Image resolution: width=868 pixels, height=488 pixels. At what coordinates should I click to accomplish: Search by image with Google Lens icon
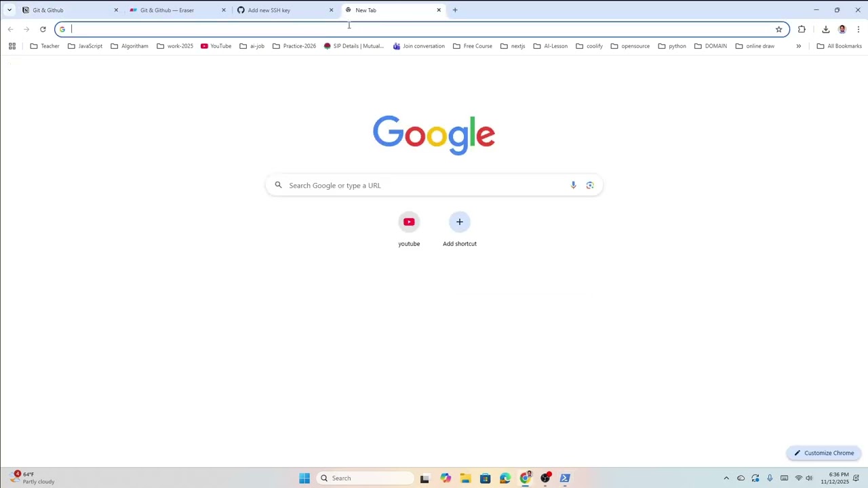pyautogui.click(x=590, y=185)
